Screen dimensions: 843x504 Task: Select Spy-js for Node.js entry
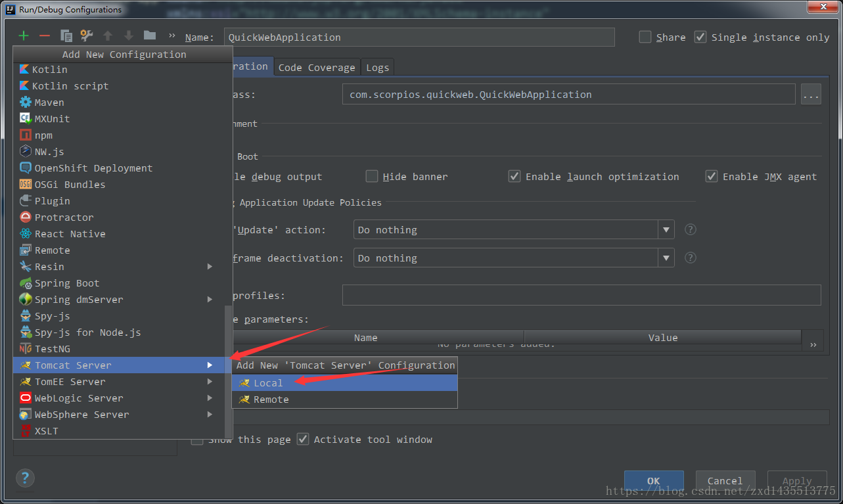pyautogui.click(x=119, y=332)
